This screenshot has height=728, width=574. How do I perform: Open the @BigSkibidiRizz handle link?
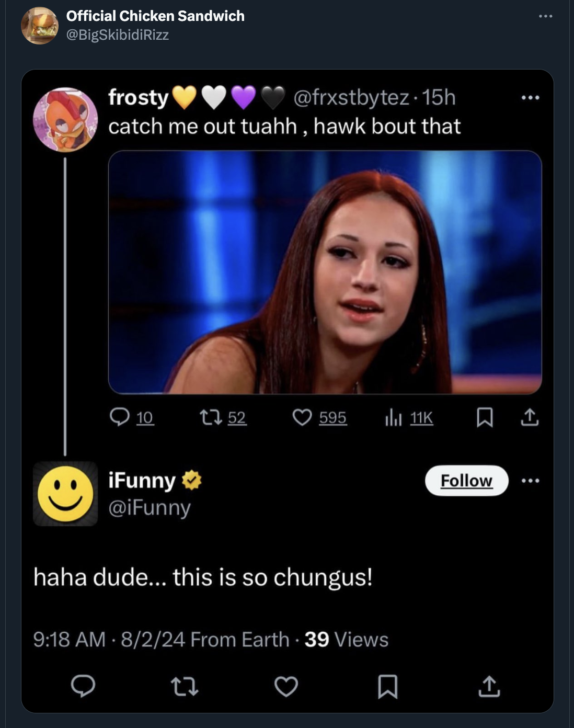coord(117,35)
